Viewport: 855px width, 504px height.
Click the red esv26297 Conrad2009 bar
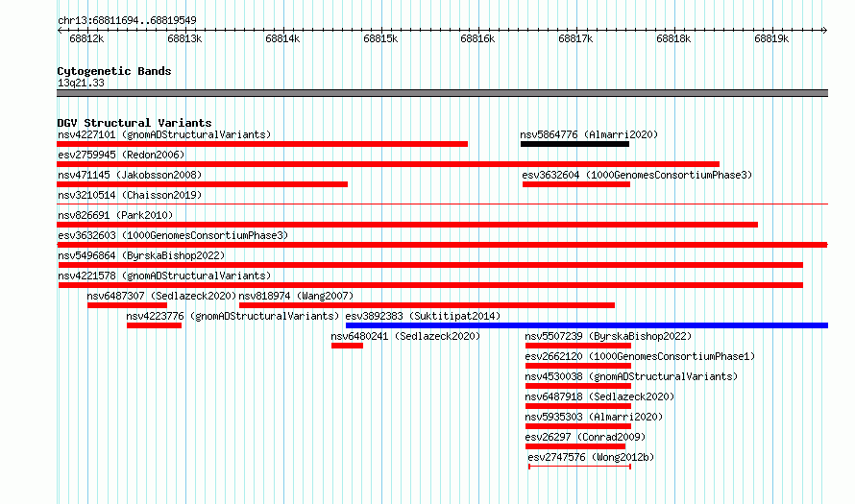tap(575, 446)
